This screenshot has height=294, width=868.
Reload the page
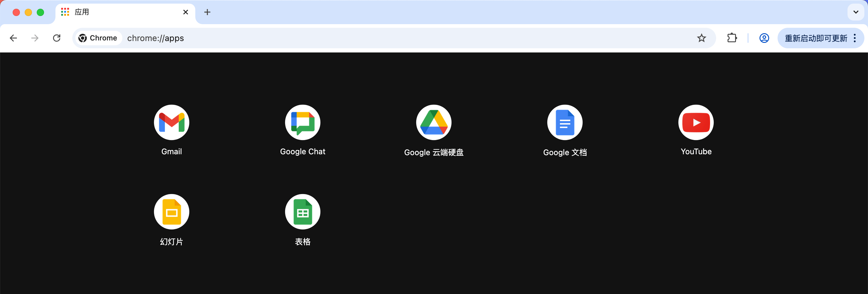57,38
